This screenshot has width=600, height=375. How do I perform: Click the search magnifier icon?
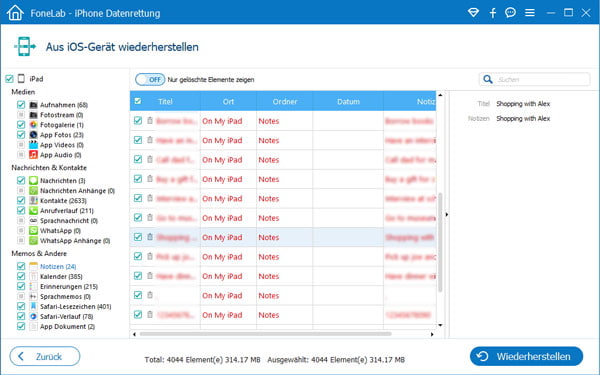[x=488, y=79]
